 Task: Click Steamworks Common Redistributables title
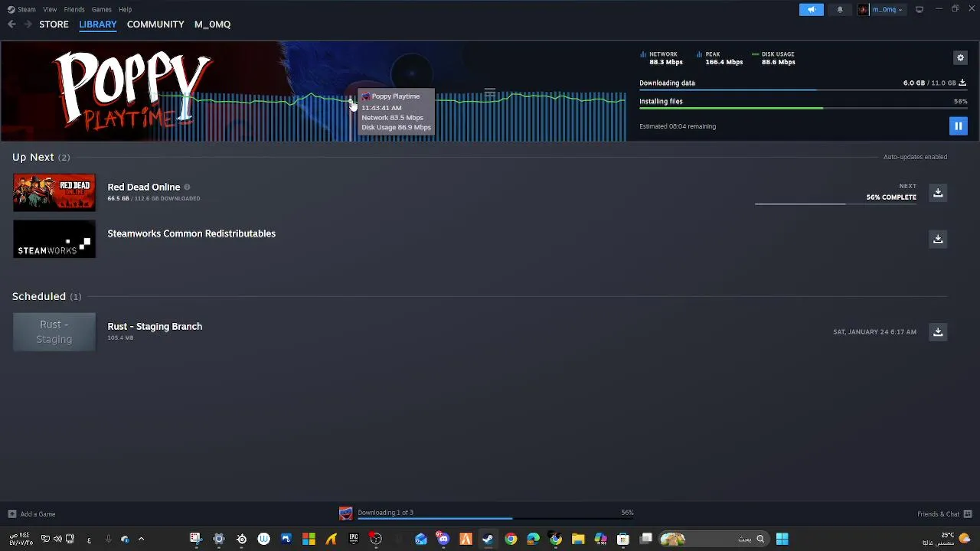[x=191, y=233]
